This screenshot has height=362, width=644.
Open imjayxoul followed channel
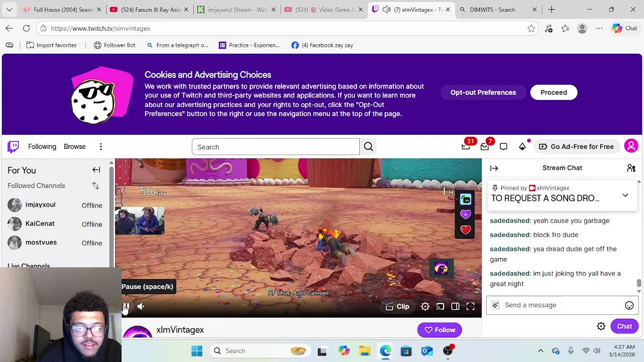[55, 205]
